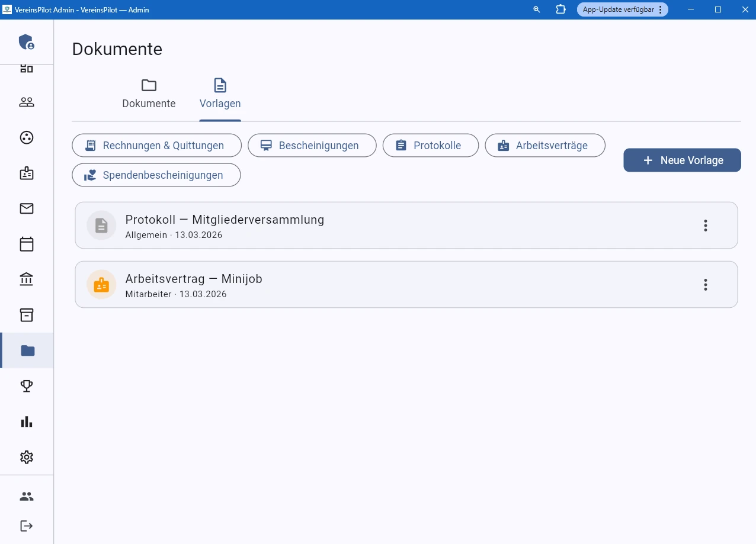
Task: Open options menu for Protokoll — Mitgliederversammlung
Action: click(705, 226)
